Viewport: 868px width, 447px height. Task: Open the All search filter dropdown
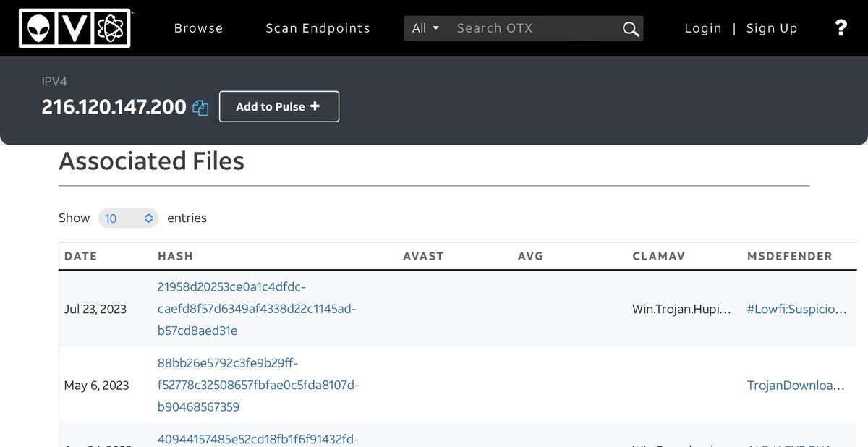[x=425, y=28]
